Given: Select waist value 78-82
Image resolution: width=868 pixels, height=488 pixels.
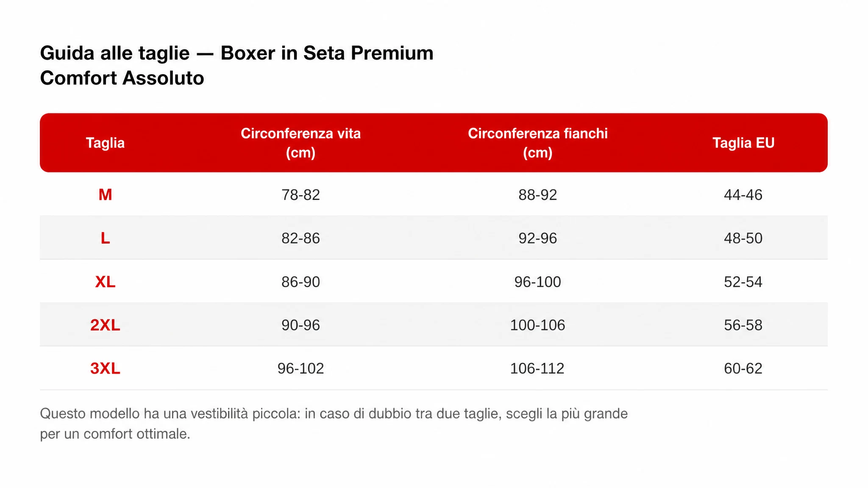Looking at the screenshot, I should 300,195.
